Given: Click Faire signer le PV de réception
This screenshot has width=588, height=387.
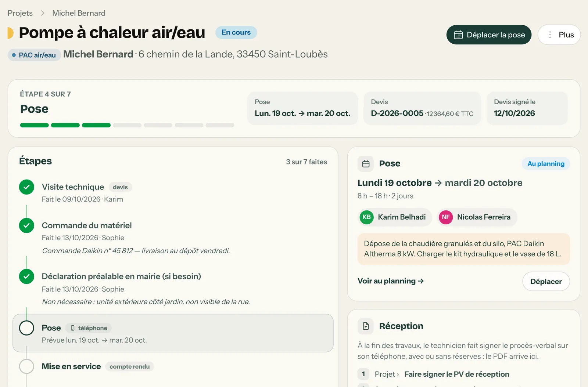Looking at the screenshot, I should (457, 374).
